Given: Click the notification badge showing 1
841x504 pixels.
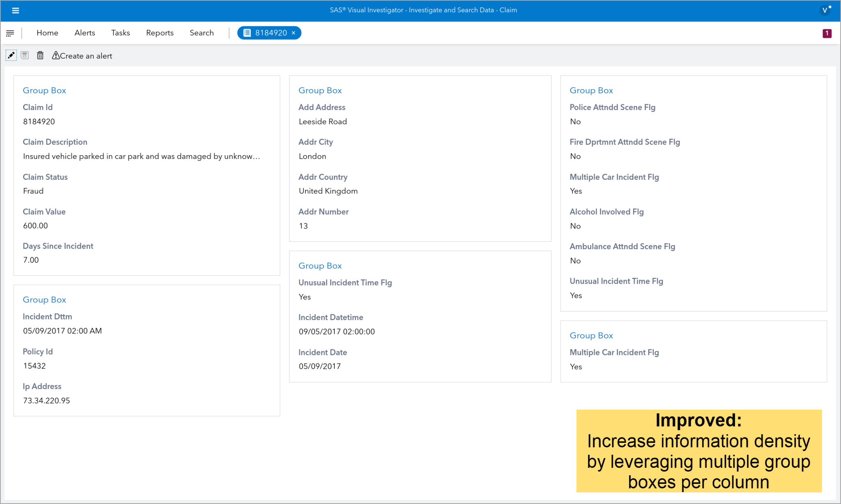Looking at the screenshot, I should (x=827, y=33).
